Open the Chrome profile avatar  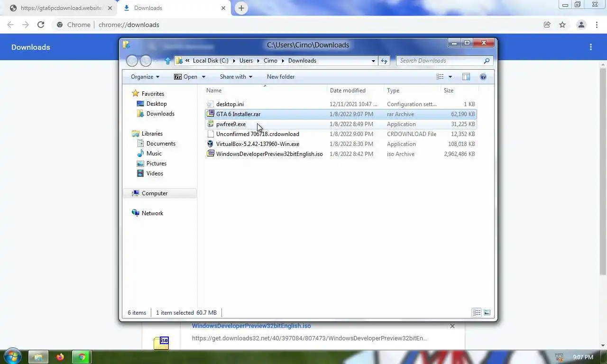coord(581,25)
